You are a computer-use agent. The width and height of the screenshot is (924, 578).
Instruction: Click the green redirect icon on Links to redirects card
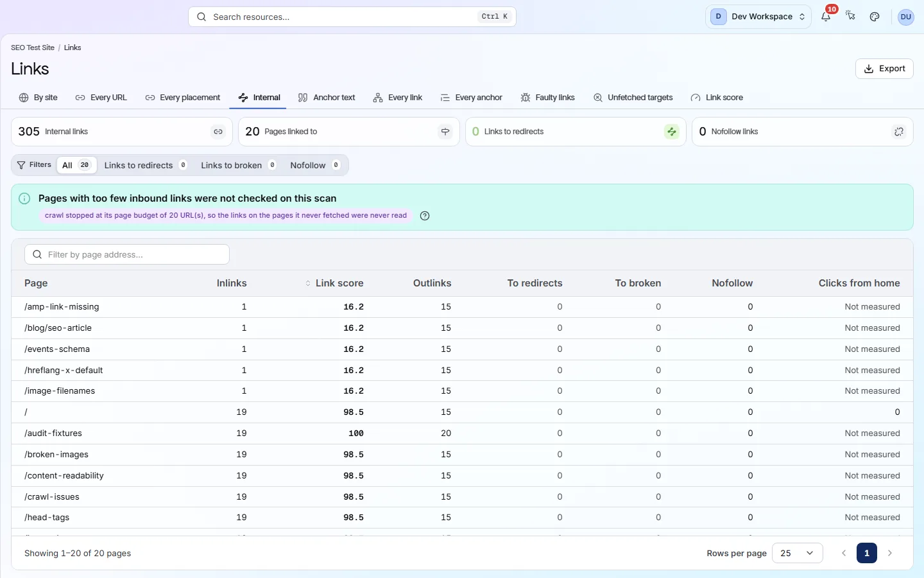(x=672, y=132)
